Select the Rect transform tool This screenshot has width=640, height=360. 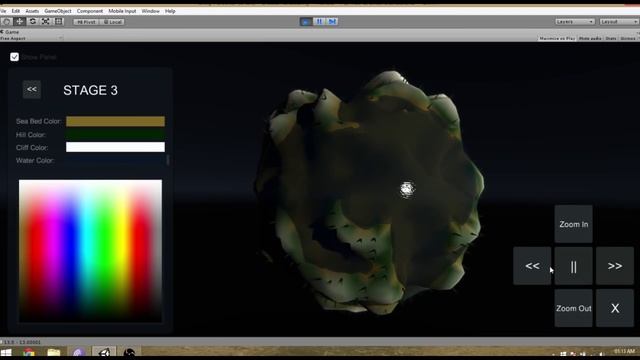click(58, 21)
